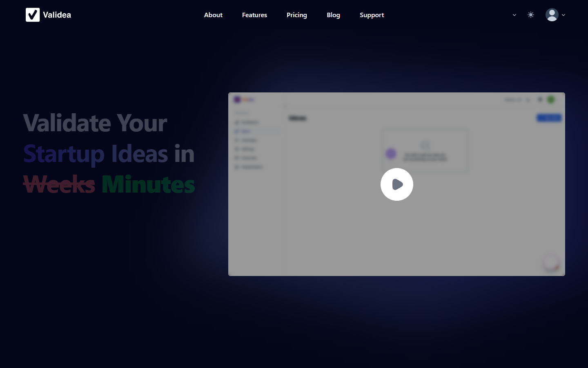Open the About page

point(213,15)
